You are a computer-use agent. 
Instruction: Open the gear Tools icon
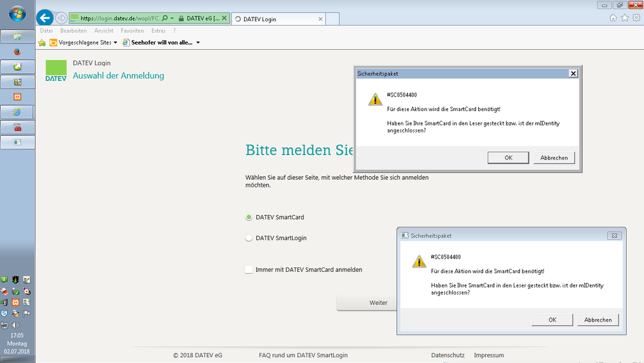[636, 17]
